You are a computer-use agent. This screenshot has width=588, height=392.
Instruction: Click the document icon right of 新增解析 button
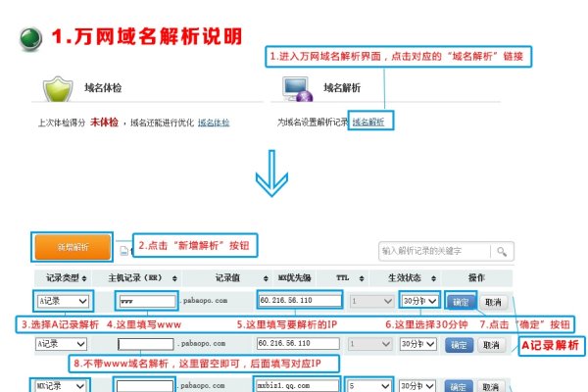pyautogui.click(x=122, y=249)
